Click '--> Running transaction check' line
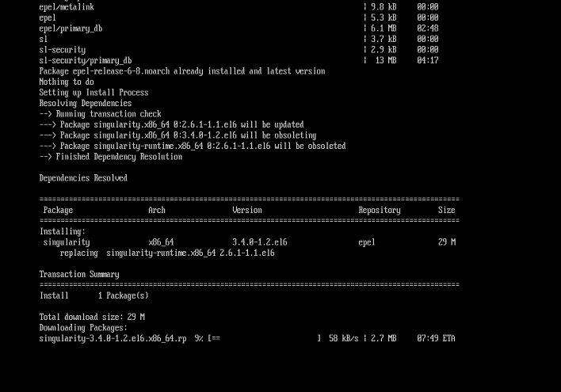Image resolution: width=561 pixels, height=392 pixels. click(100, 114)
